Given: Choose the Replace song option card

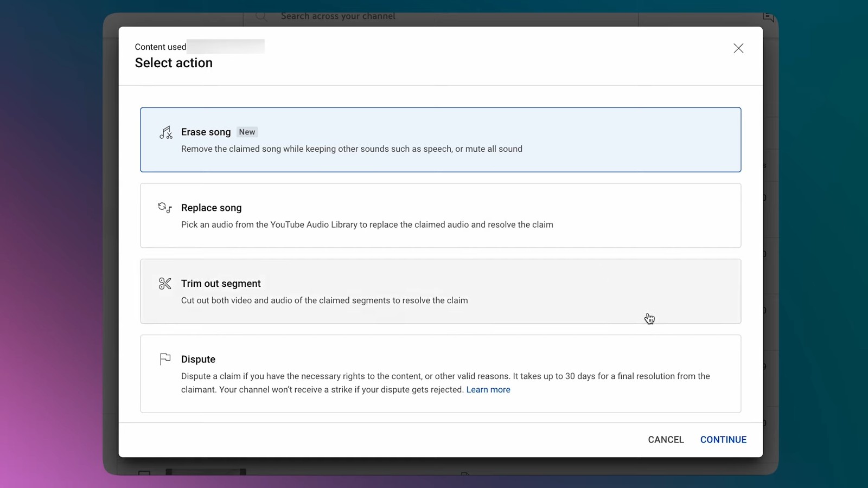Looking at the screenshot, I should 441,215.
